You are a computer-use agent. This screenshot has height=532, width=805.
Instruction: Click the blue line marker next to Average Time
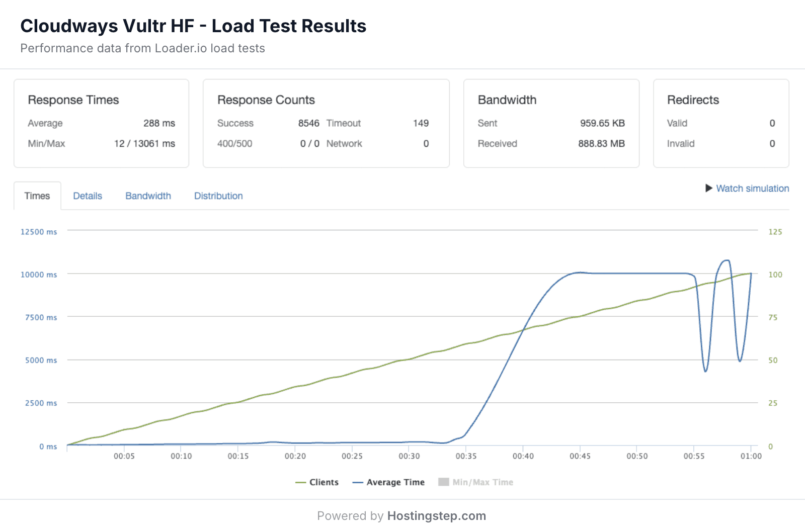point(358,482)
